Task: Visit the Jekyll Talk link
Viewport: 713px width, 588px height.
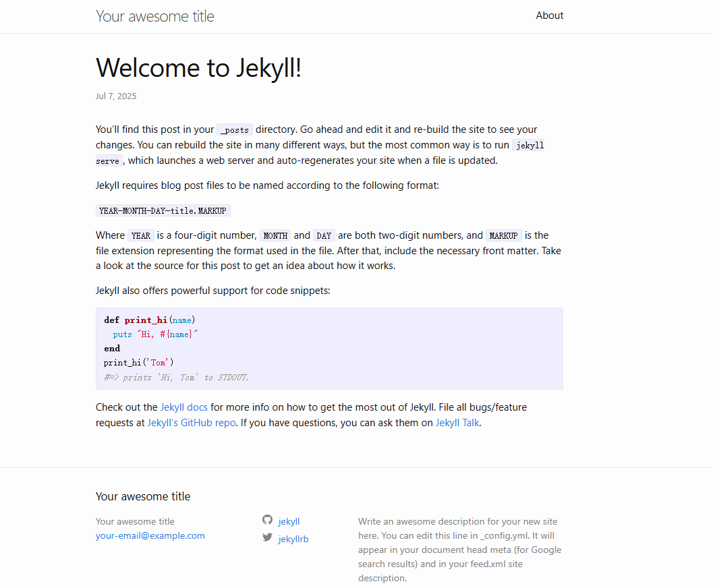Action: (457, 423)
